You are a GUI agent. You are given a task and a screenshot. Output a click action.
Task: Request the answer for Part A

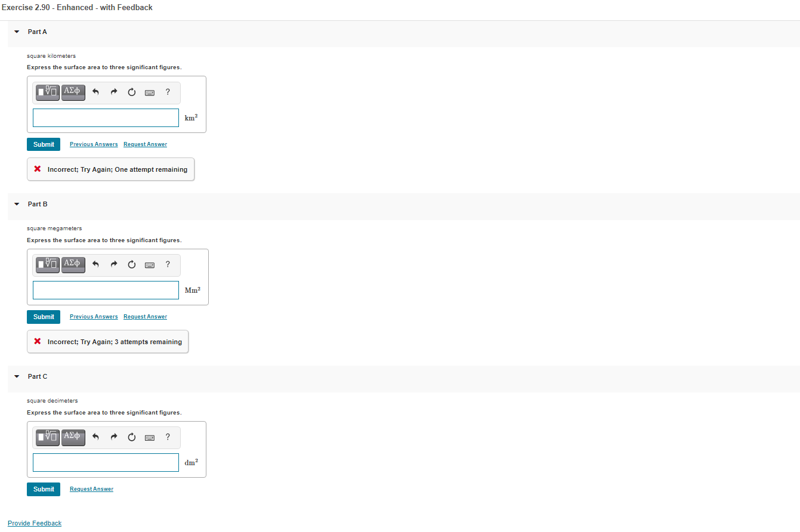[x=145, y=144]
